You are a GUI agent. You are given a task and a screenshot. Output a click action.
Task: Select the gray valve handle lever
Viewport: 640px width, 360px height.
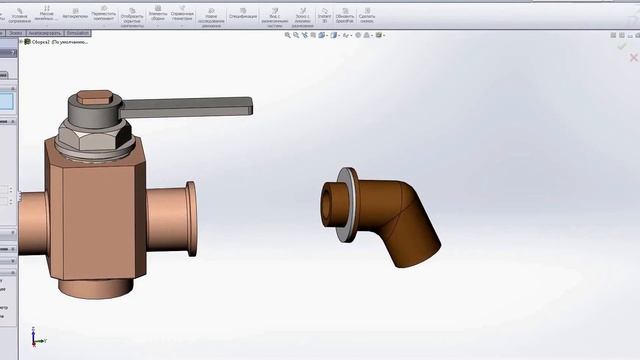188,107
